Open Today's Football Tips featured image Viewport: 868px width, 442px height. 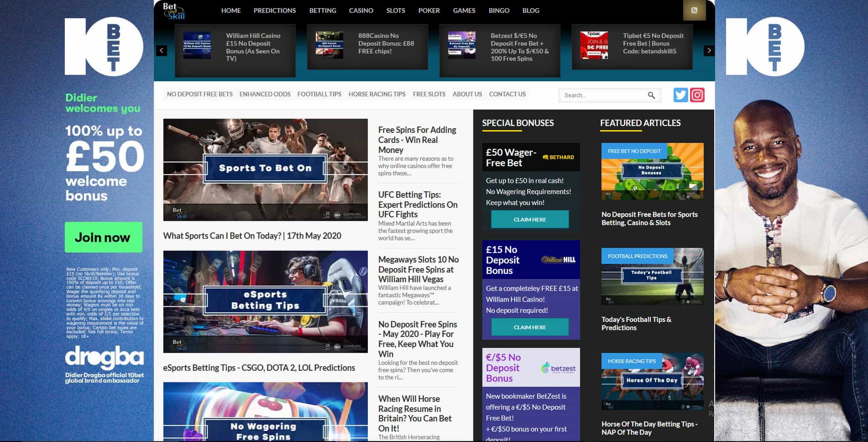[x=653, y=276]
